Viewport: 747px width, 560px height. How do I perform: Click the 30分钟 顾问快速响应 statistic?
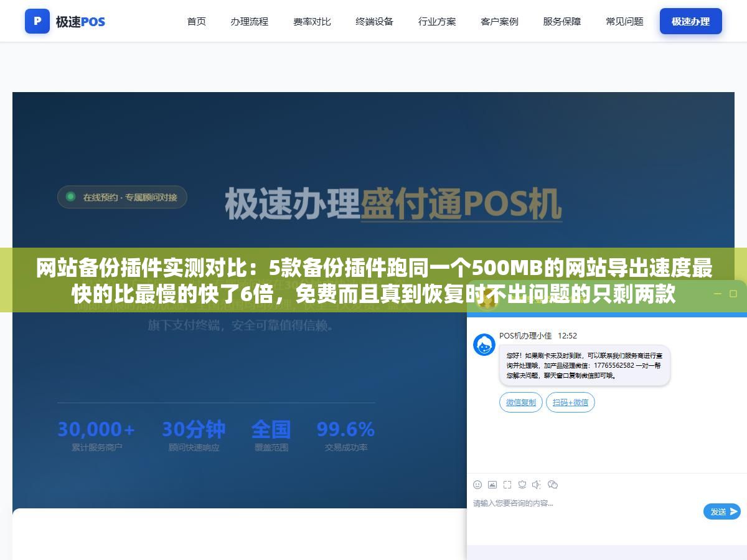(194, 436)
